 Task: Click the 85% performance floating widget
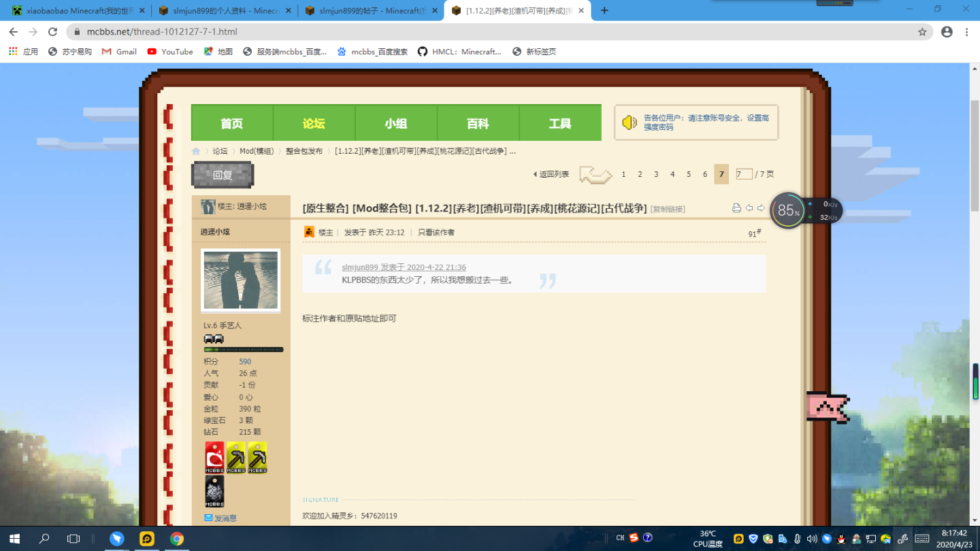[x=788, y=211]
